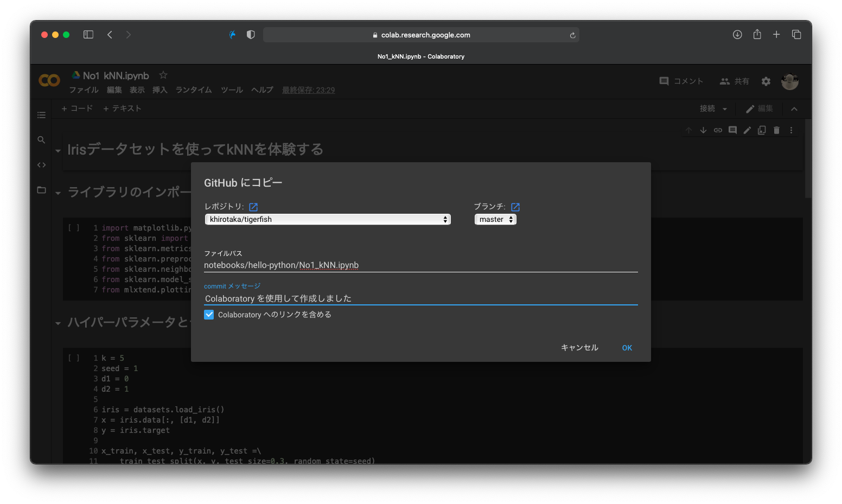
Task: Star the notebook No1_kNN.ipynb
Action: pos(163,75)
